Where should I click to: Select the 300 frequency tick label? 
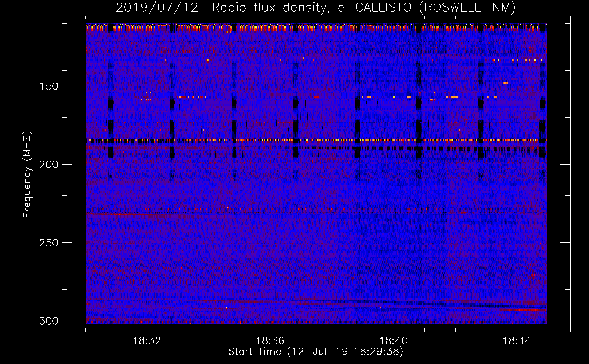tap(49, 321)
